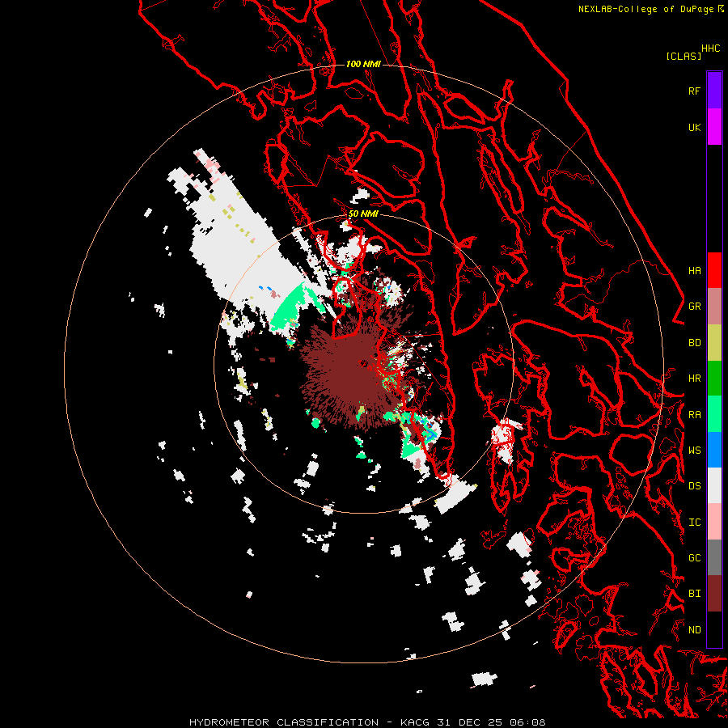Select the BD yellow legend block
This screenshot has height=728, width=728.
(x=714, y=343)
